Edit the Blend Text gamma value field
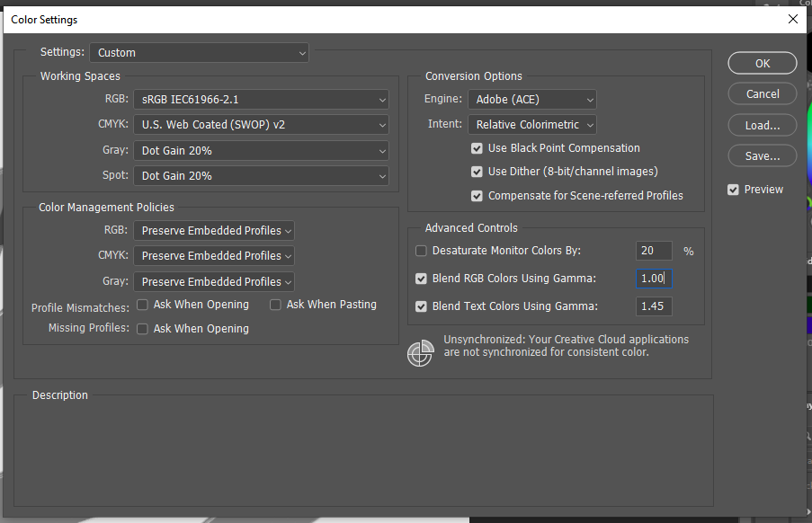This screenshot has height=523, width=812. [654, 306]
